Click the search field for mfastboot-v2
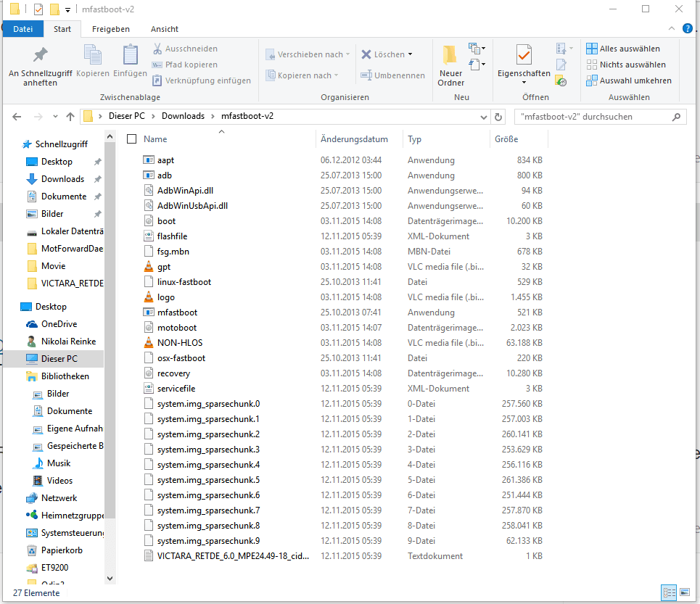Image resolution: width=700 pixels, height=604 pixels. (595, 117)
